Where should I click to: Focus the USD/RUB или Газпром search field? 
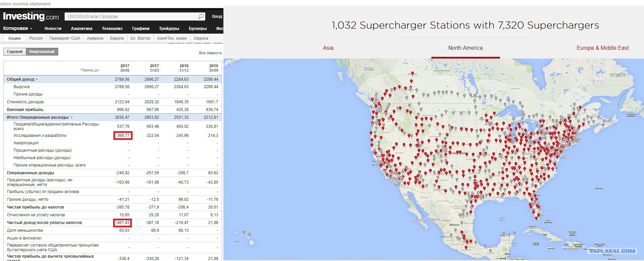tap(135, 16)
